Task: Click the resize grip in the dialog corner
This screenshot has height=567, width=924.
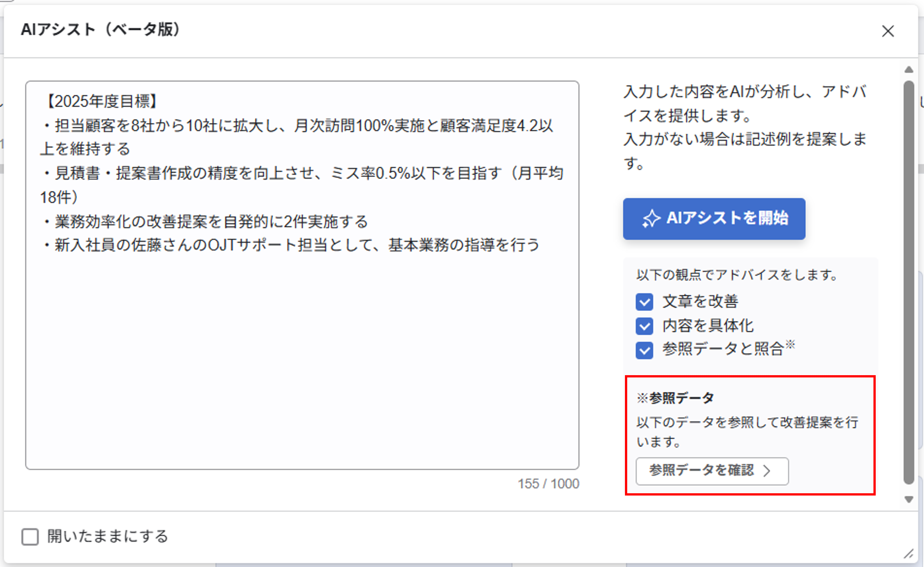Action: (908, 553)
